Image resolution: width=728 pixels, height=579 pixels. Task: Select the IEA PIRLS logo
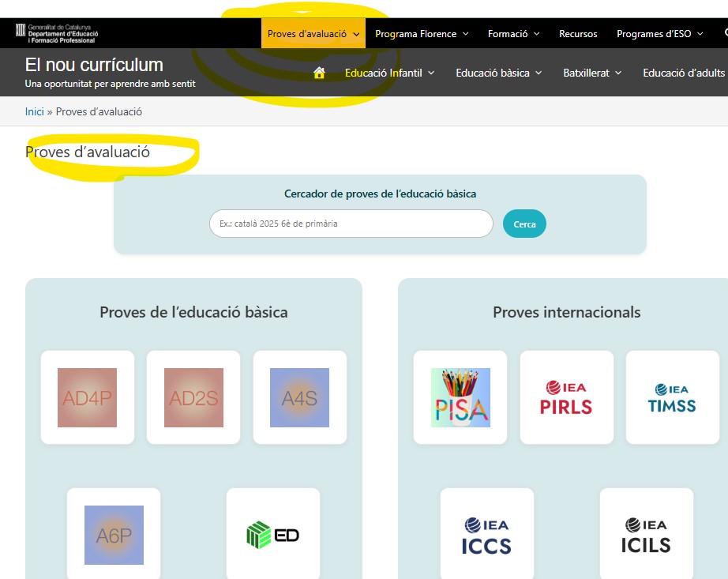(566, 397)
